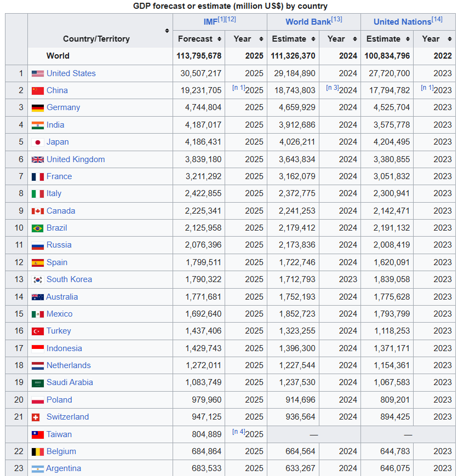458x476 pixels.
Task: Click the Turkey flag icon
Action: click(38, 331)
